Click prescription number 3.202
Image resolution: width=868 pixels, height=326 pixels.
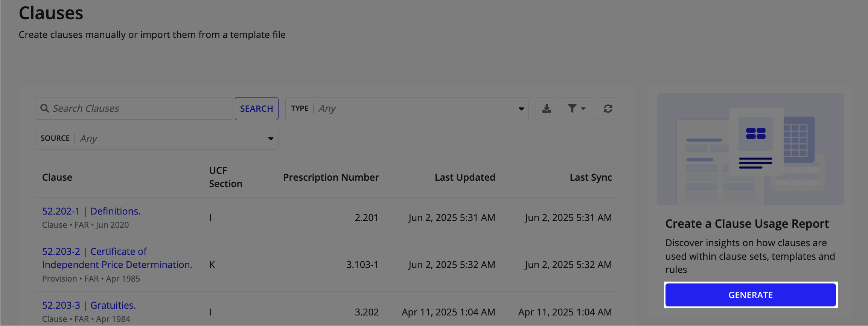tap(367, 312)
